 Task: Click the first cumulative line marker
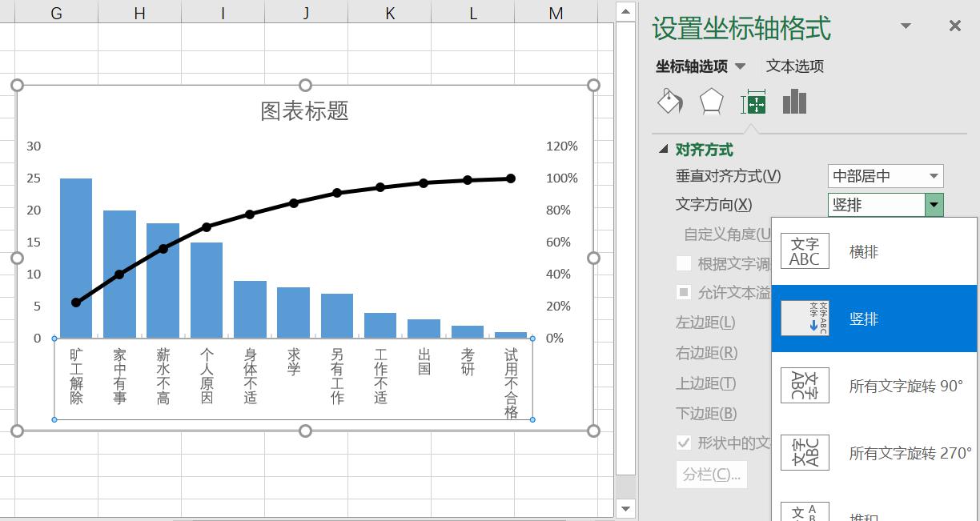(76, 303)
